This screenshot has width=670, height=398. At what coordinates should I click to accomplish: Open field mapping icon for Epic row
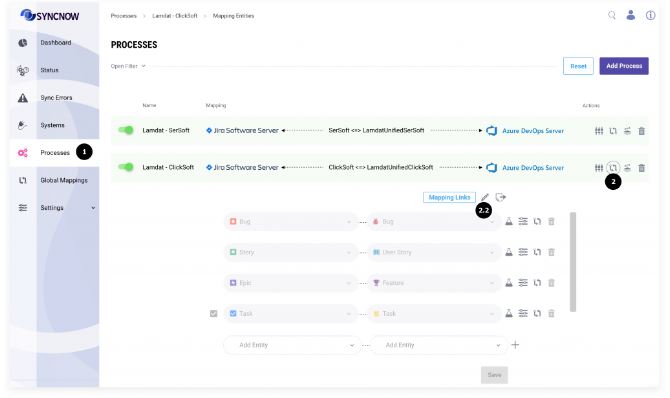click(537, 283)
